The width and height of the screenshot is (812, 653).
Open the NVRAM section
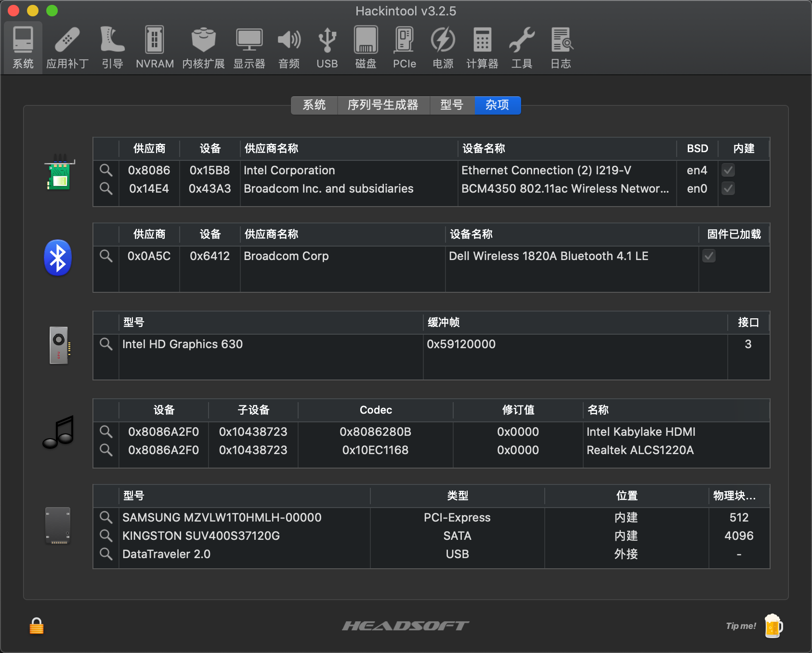tap(155, 48)
